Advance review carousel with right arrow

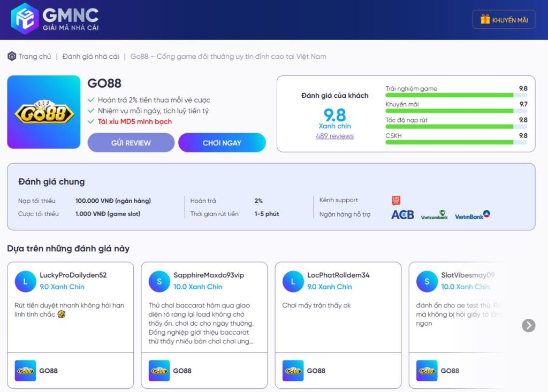528,325
